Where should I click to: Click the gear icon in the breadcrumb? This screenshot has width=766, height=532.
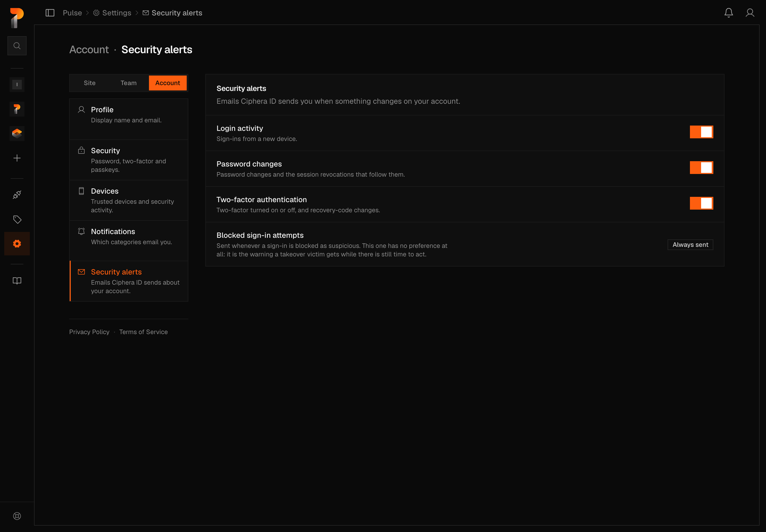96,13
